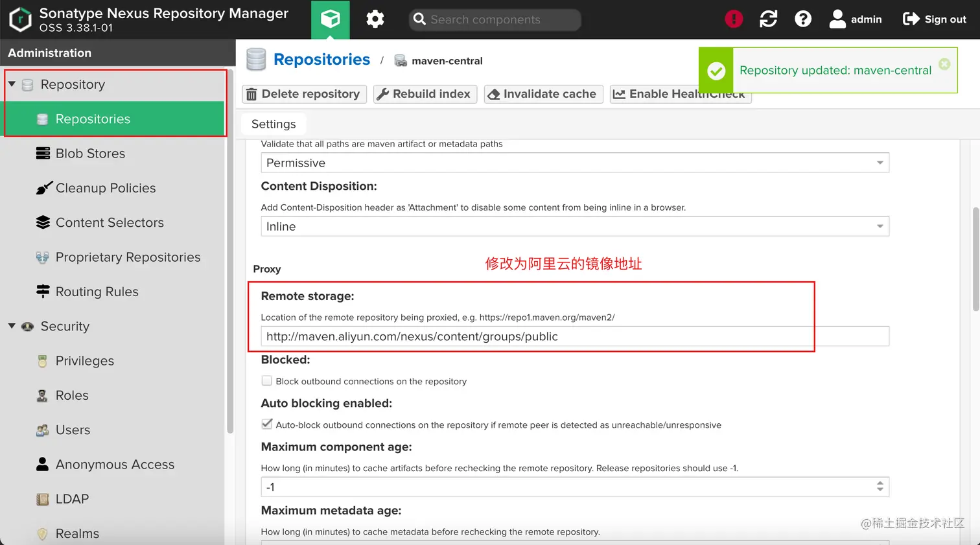The width and height of the screenshot is (980, 545).
Task: Sign out of Nexus
Action: point(934,19)
